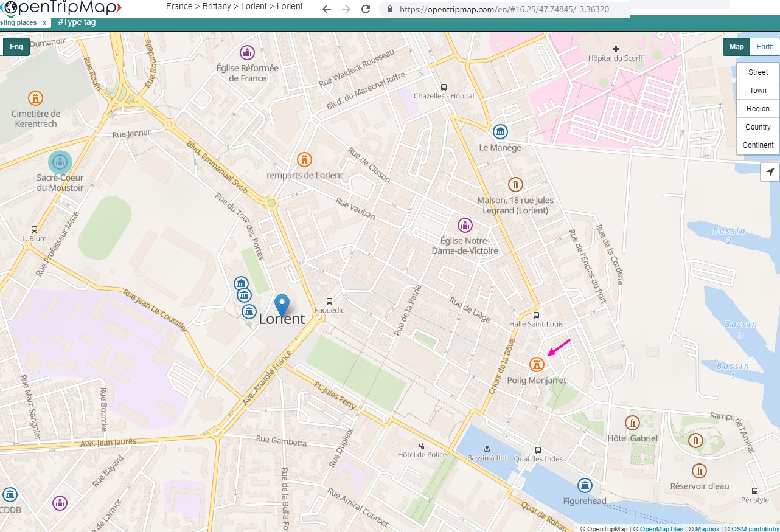Select the Quai des Indes bus stop icon
This screenshot has width=780, height=532.
pyautogui.click(x=538, y=450)
